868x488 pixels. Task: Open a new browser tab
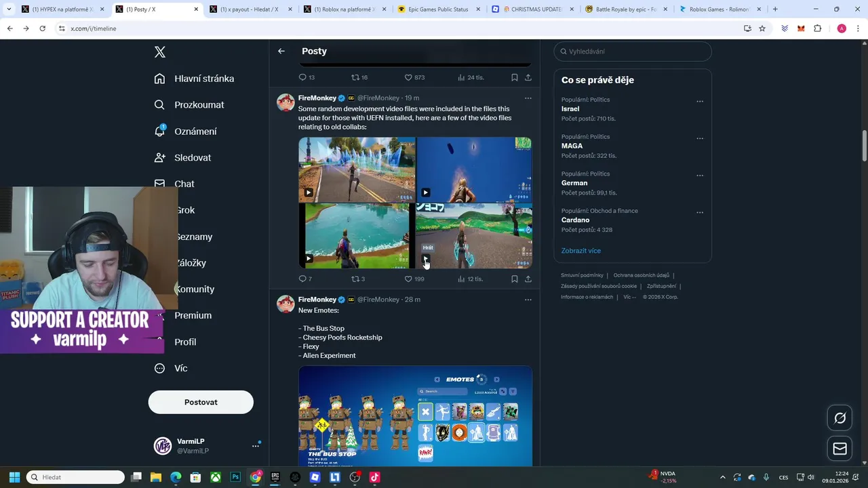pos(775,9)
